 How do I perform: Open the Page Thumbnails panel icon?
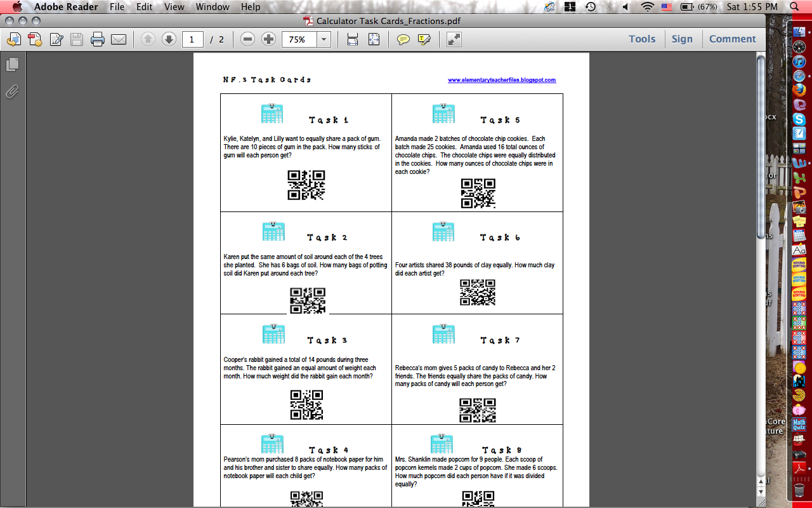tap(12, 65)
